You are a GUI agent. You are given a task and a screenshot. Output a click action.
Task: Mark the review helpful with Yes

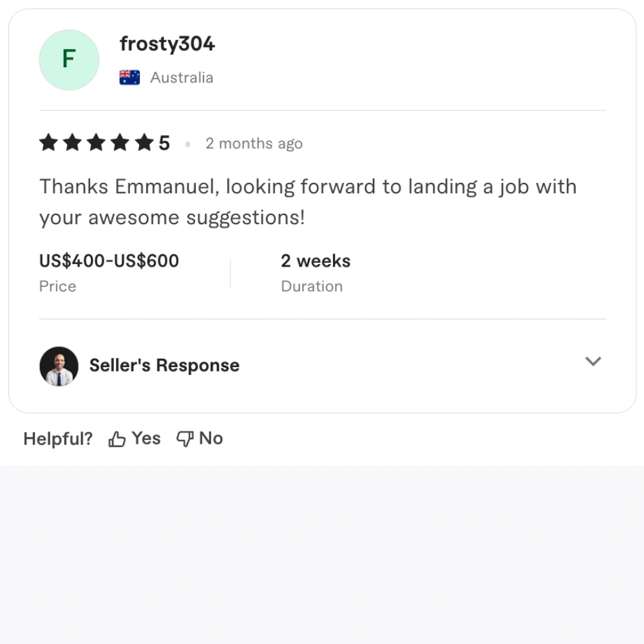(146, 439)
